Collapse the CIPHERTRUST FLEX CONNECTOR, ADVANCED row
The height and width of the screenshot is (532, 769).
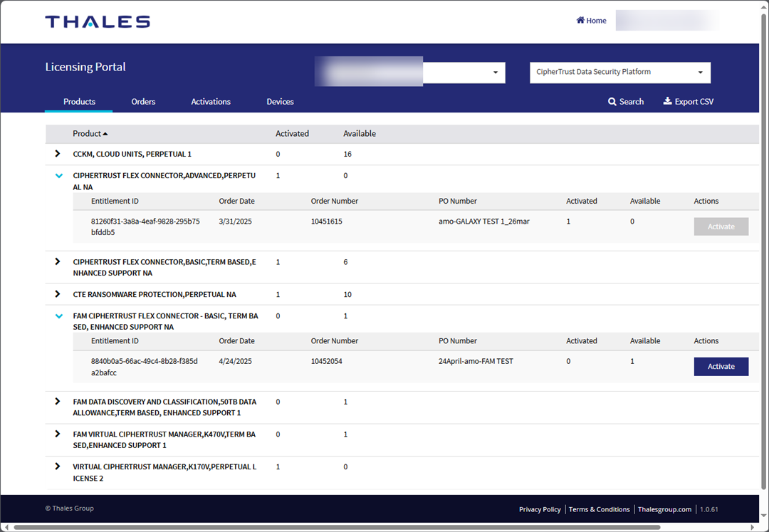58,175
